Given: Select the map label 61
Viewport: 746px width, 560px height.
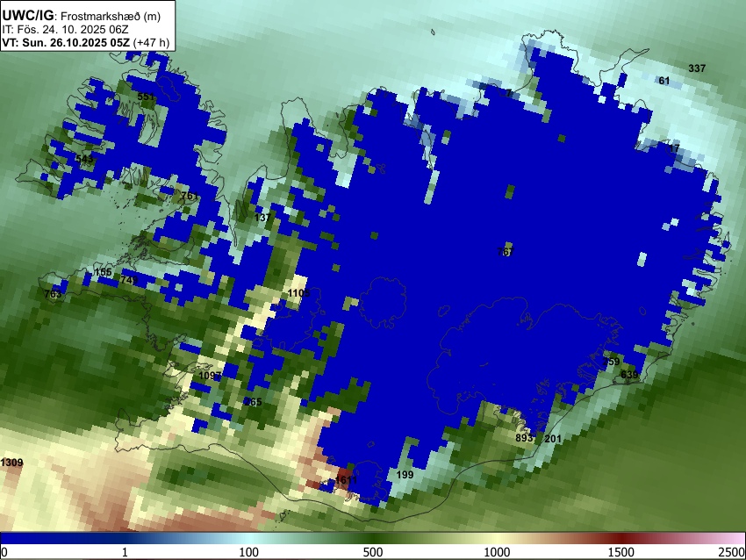Looking at the screenshot, I should point(664,81).
